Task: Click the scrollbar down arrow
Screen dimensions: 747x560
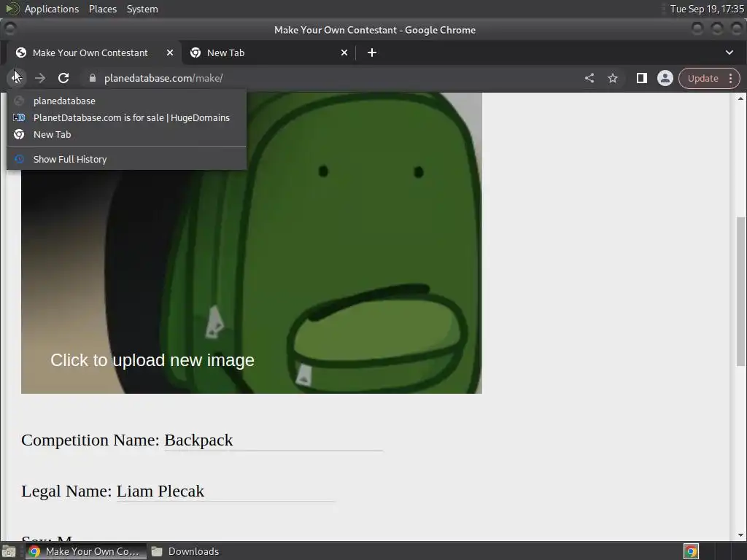Action: pos(740,535)
